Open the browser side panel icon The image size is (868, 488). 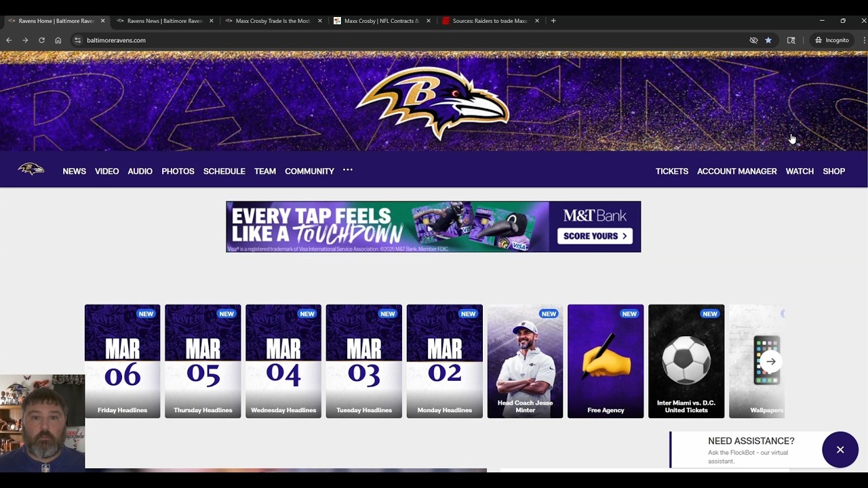tap(791, 40)
